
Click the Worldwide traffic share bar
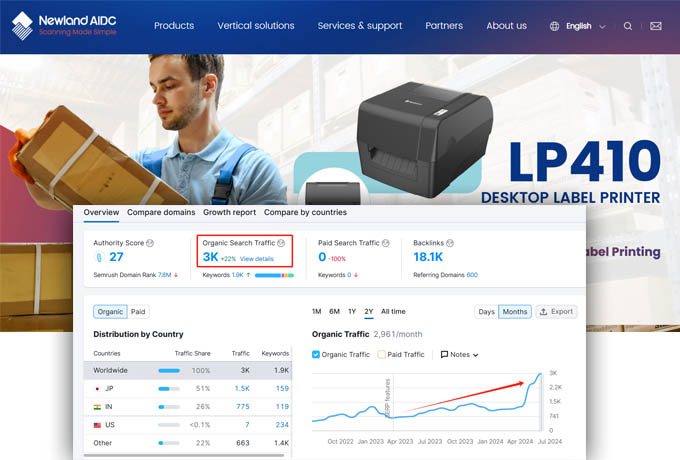pyautogui.click(x=169, y=371)
